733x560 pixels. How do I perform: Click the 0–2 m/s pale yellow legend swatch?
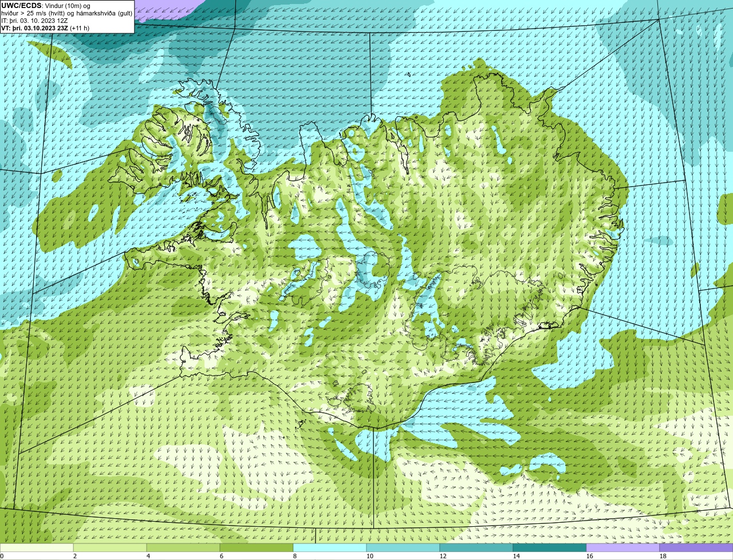[37, 548]
